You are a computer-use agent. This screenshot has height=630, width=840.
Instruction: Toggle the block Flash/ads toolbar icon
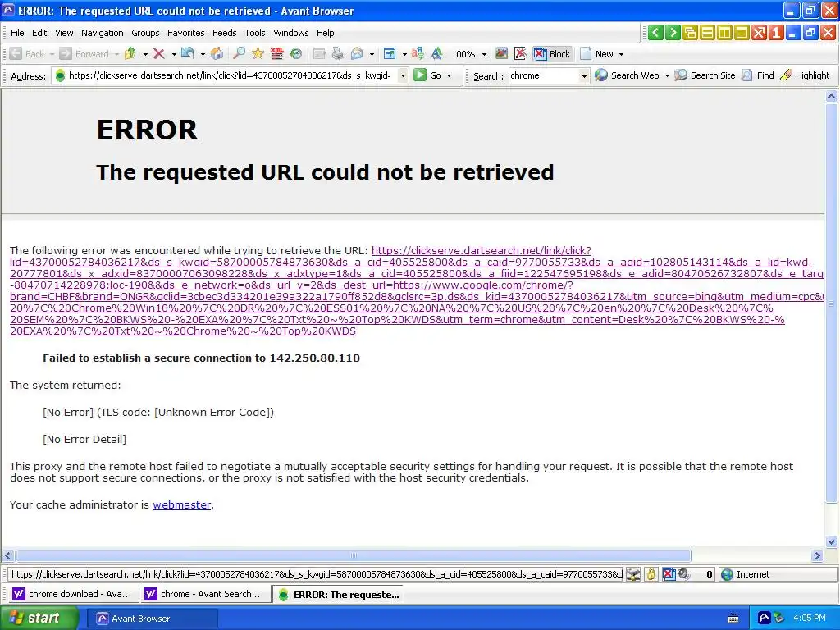pos(520,53)
